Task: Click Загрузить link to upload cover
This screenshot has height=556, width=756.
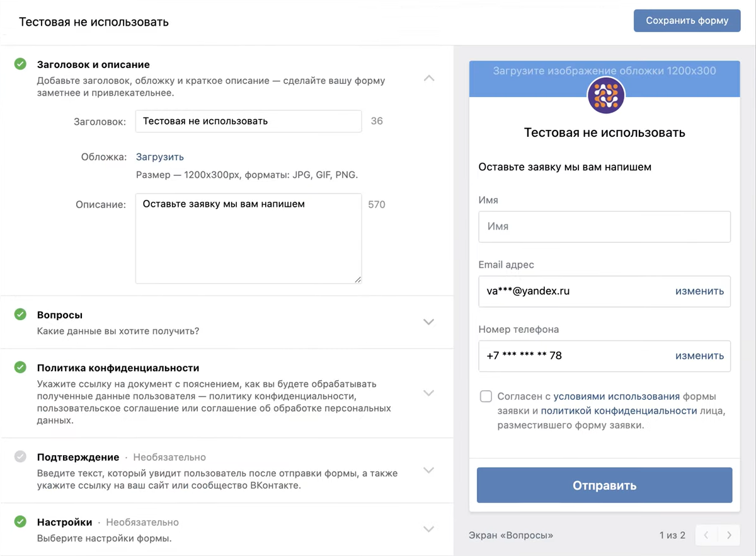Action: point(160,157)
